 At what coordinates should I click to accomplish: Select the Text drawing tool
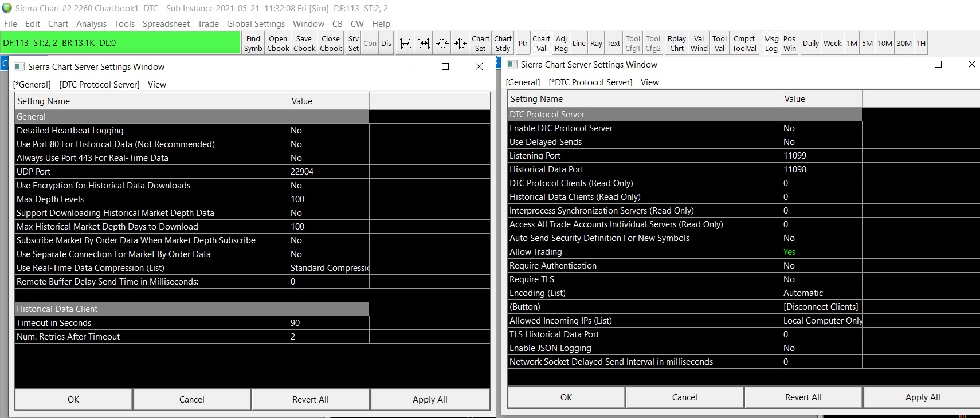(613, 44)
